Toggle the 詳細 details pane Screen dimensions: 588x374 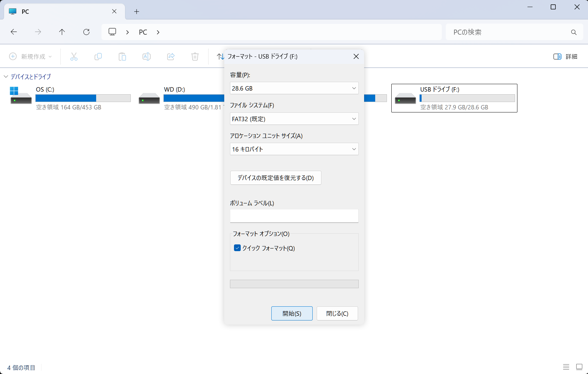565,57
